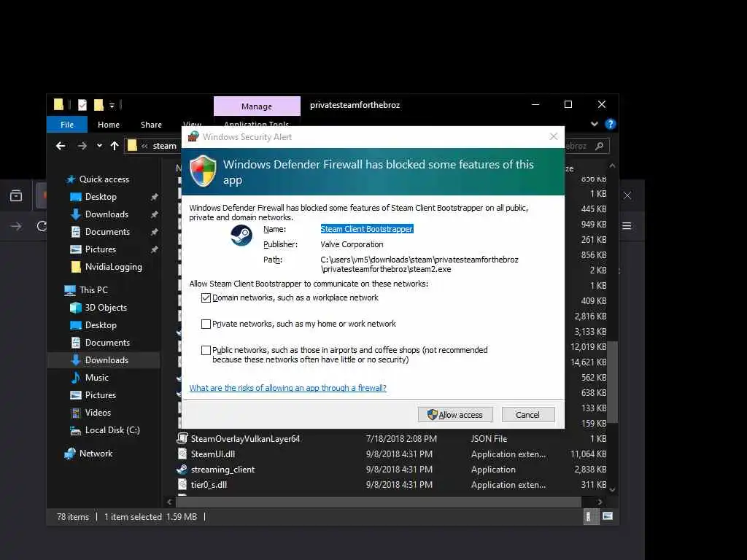Viewport: 747px width, 560px height.
Task: Open Customize Quick Access Toolbar dropdown
Action: point(112,105)
